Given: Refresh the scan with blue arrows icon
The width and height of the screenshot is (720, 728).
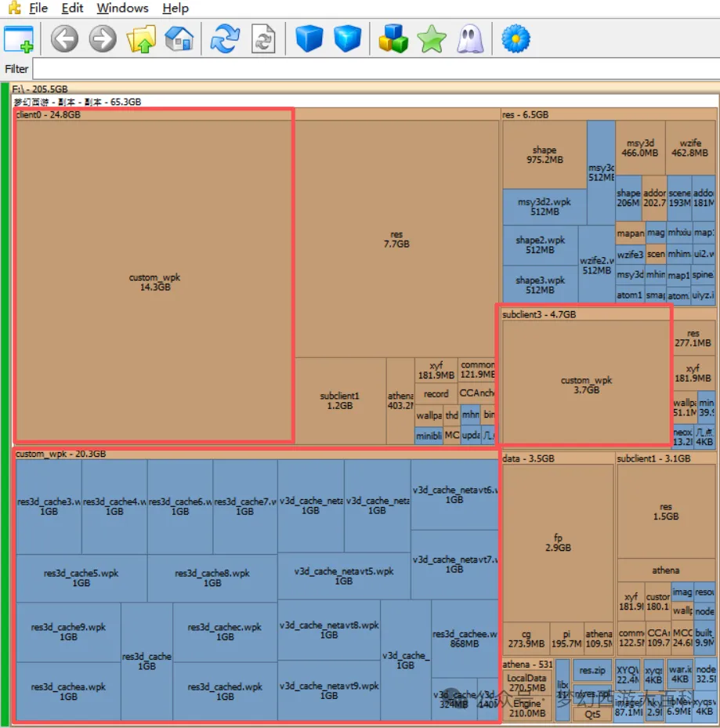Looking at the screenshot, I should 225,38.
